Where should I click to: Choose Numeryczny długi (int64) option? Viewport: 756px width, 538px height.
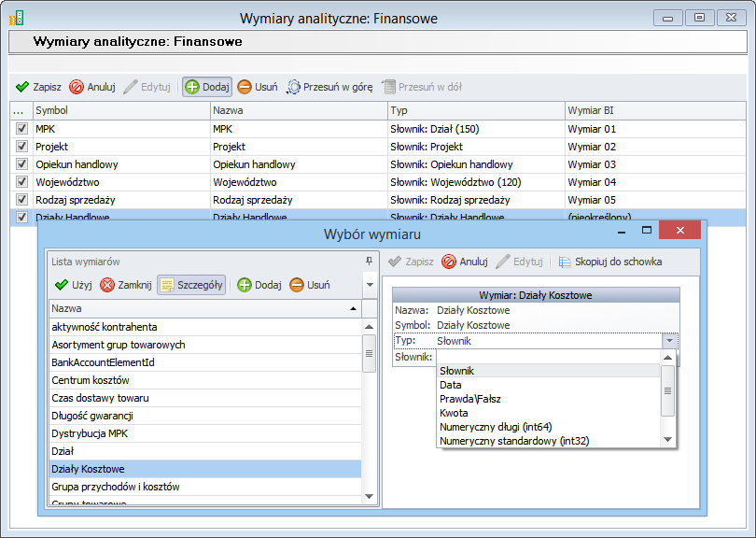coord(549,427)
